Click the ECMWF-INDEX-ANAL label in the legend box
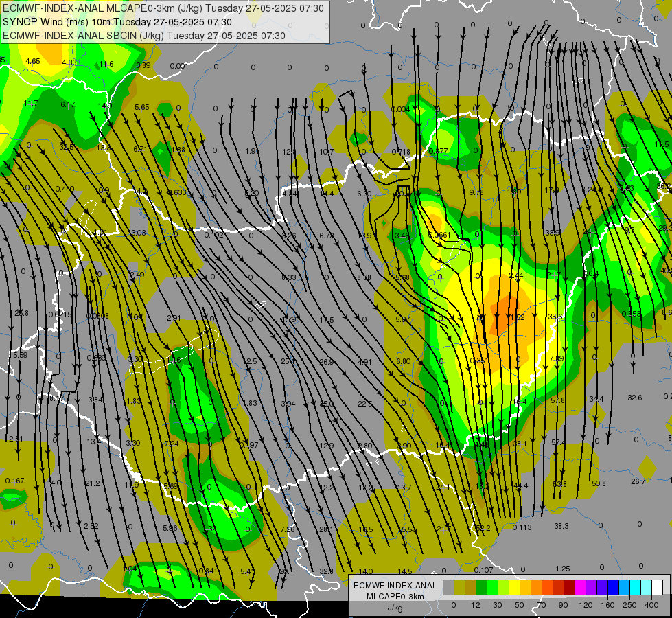Screen dimensions: 672x618 [395, 586]
